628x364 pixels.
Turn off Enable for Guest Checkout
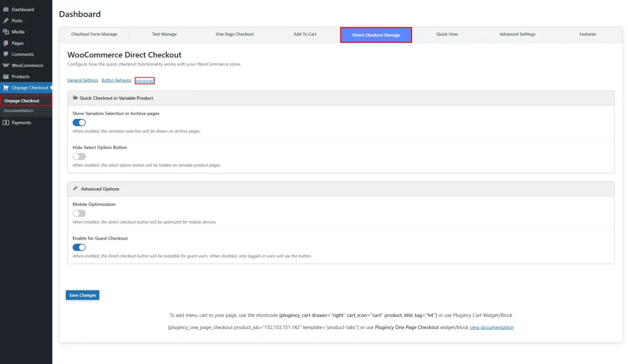(79, 247)
